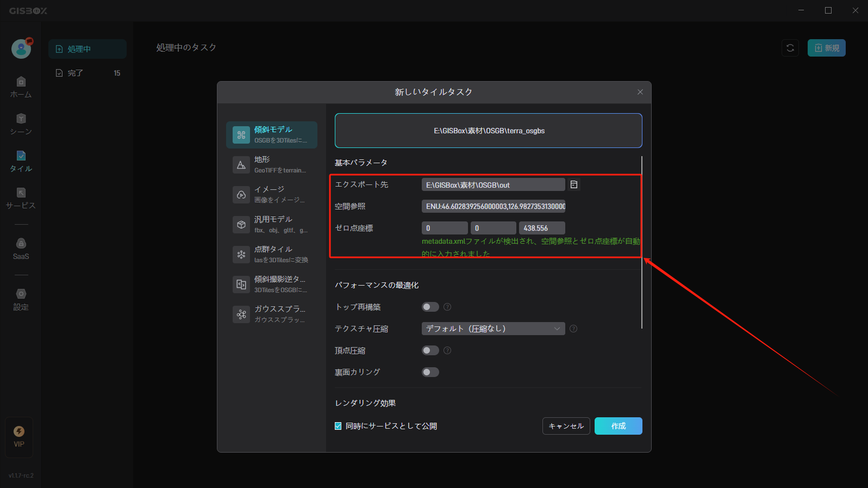
Task: Choose the 傾斜撮影逆変換 task type
Action: (272, 284)
